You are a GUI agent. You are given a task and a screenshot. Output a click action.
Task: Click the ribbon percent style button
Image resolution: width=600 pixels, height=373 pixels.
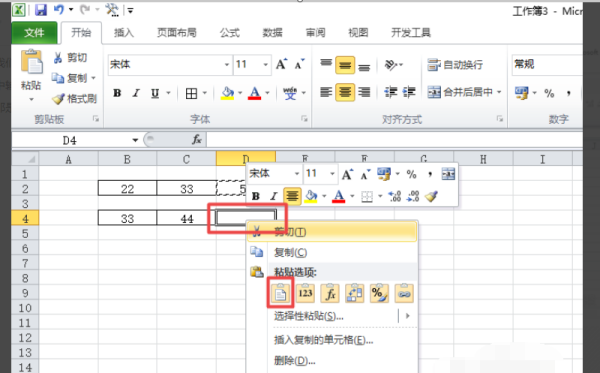click(x=549, y=93)
